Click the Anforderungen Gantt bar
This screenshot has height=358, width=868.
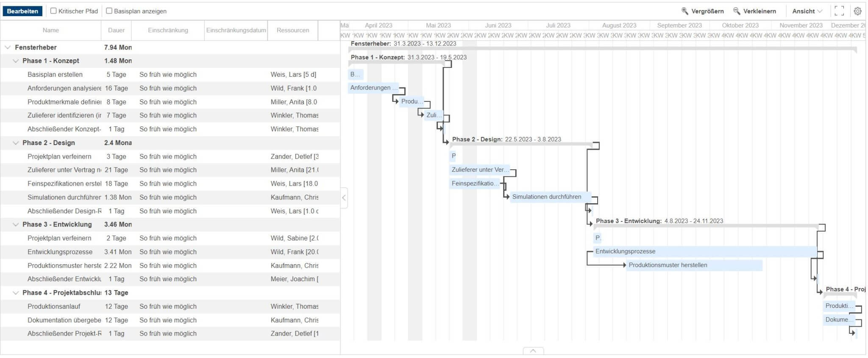(373, 88)
